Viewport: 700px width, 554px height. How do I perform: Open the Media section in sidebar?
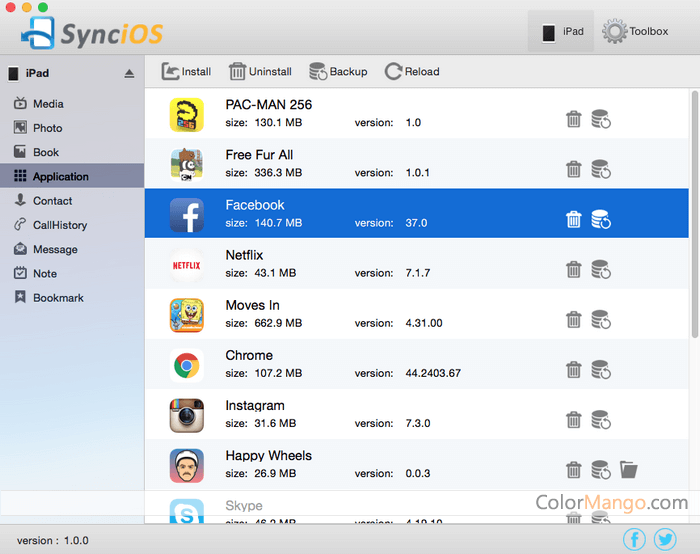pyautogui.click(x=47, y=104)
